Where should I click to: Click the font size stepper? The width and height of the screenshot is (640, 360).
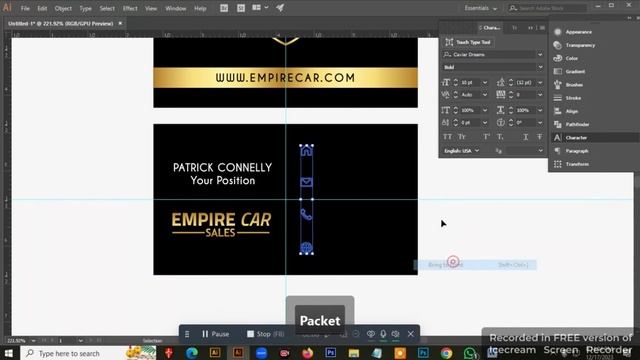456,82
